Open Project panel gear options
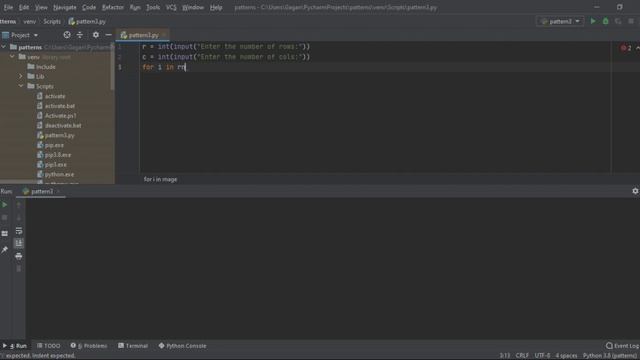640x360 pixels. click(x=96, y=35)
